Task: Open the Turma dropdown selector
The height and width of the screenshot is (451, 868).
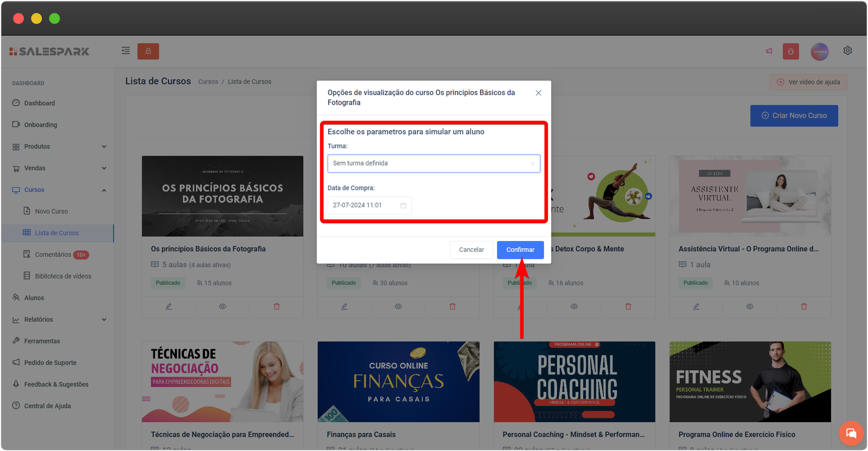Action: (x=433, y=163)
